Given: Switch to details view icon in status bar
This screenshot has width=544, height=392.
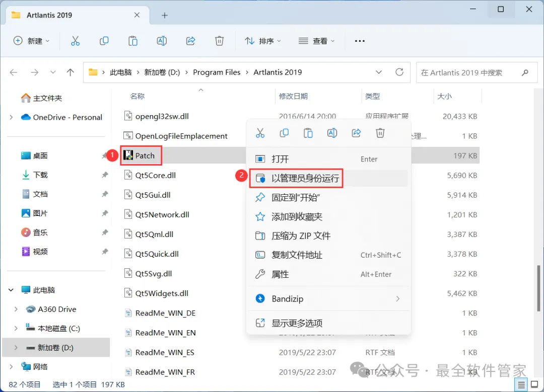Looking at the screenshot, I should point(521,384).
